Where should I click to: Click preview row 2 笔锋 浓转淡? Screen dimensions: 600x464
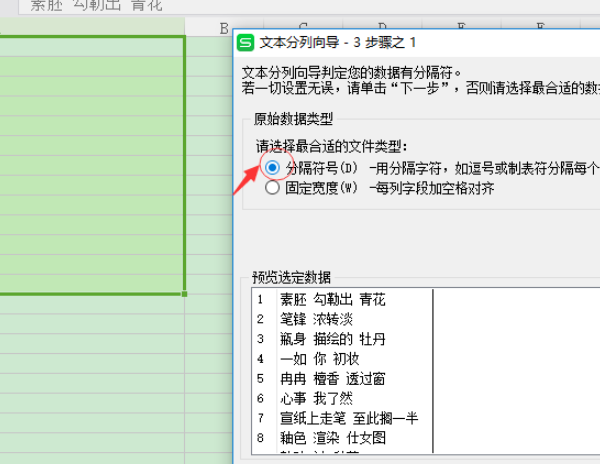coord(316,319)
